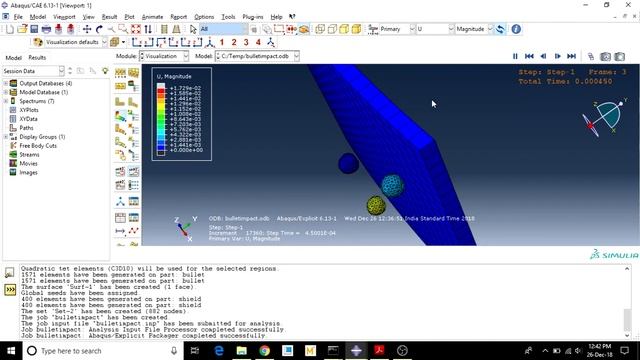Screen dimensions: 640x360
Task: Click the selection arrow tool icon
Action: click(193, 29)
